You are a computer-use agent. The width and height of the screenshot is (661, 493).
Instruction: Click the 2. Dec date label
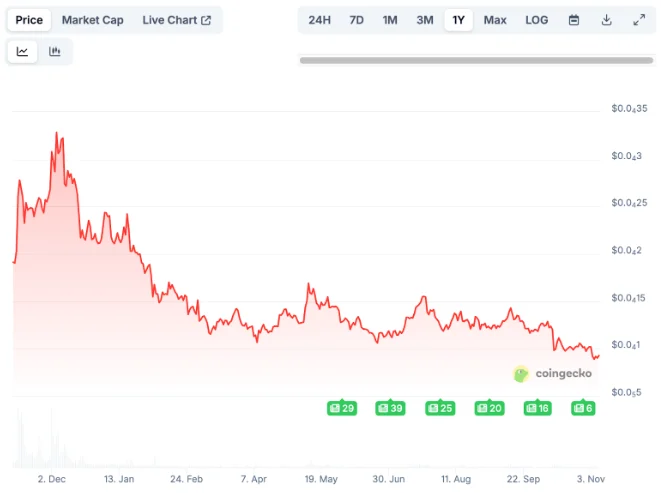[x=51, y=479]
